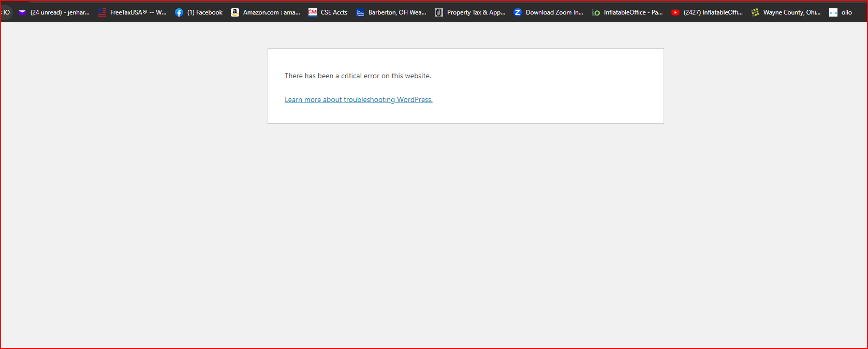868x349 pixels.
Task: Open the 'Barberton, OH Wea...' bookmark label
Action: (x=397, y=12)
